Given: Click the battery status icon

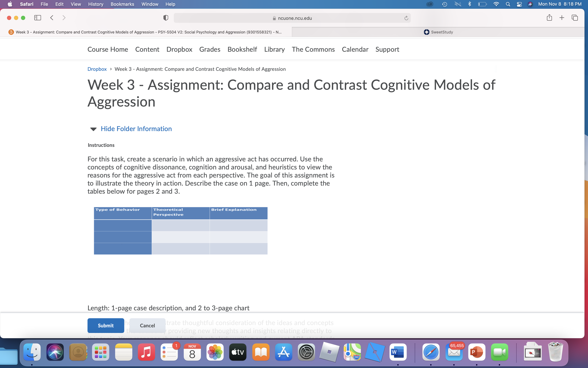Looking at the screenshot, I should coord(482,4).
